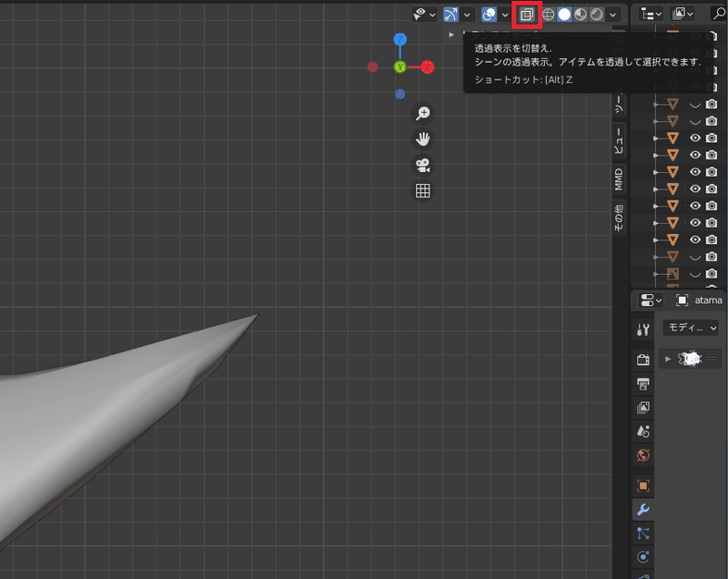Toggle render camera icon on image object row

[712, 274]
